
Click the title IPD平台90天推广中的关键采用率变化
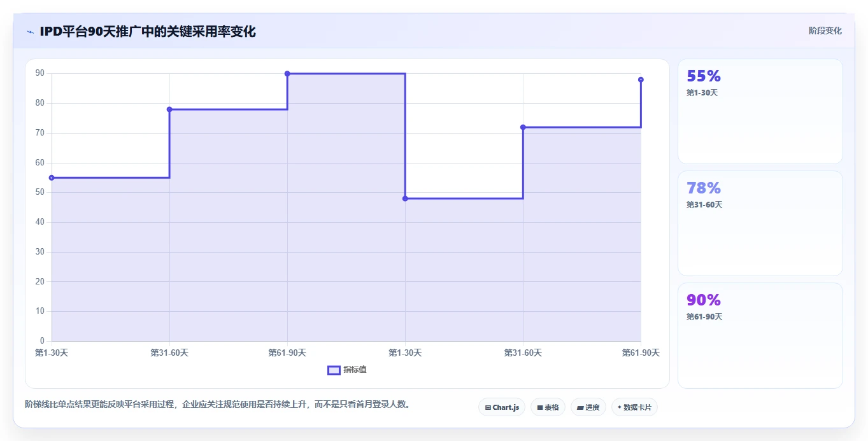(148, 31)
